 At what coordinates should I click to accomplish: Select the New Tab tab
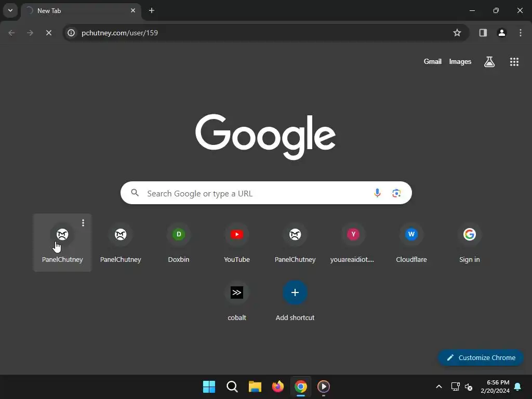pos(81,10)
